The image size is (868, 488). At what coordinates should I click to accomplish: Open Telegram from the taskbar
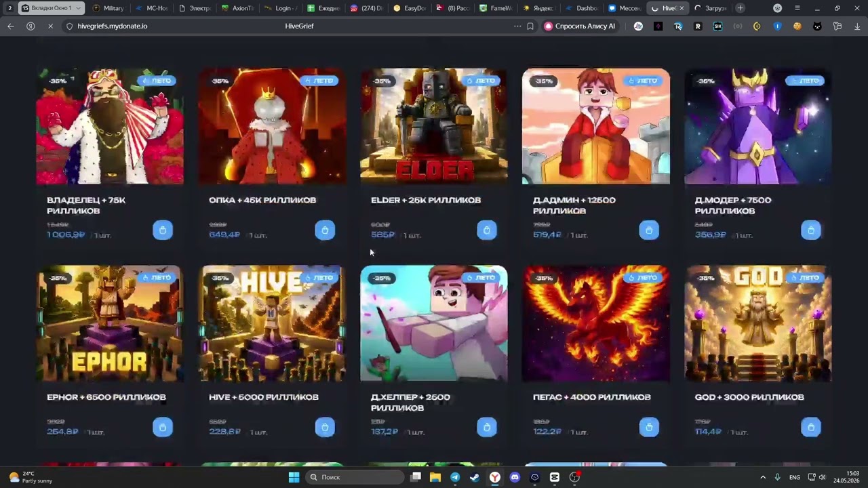[455, 477]
